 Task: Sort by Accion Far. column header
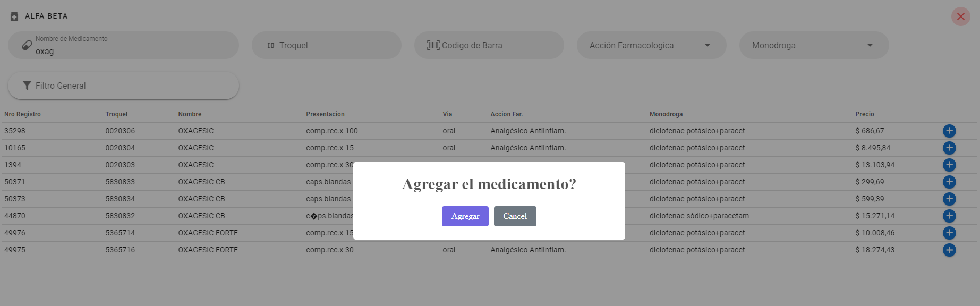coord(506,114)
